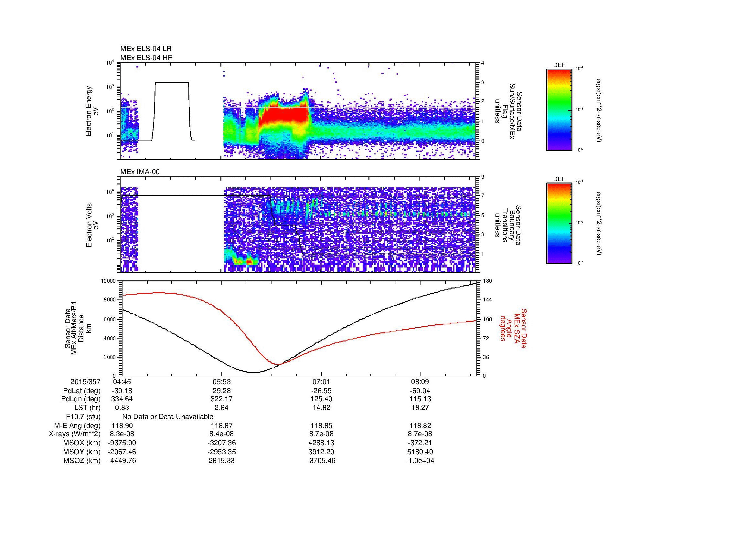Click the top DEF color bar
This screenshot has height=534, width=756.
pos(559,110)
